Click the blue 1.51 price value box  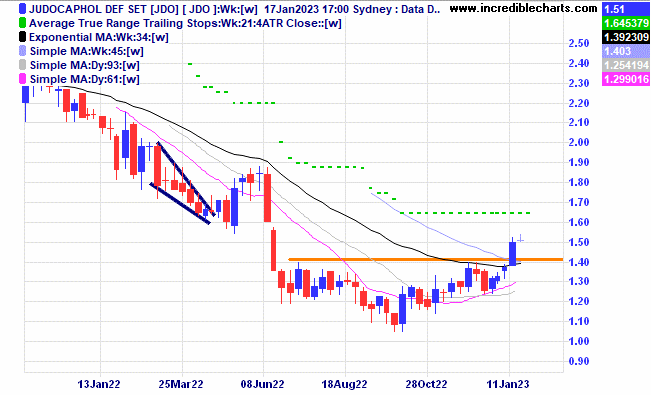click(625, 9)
